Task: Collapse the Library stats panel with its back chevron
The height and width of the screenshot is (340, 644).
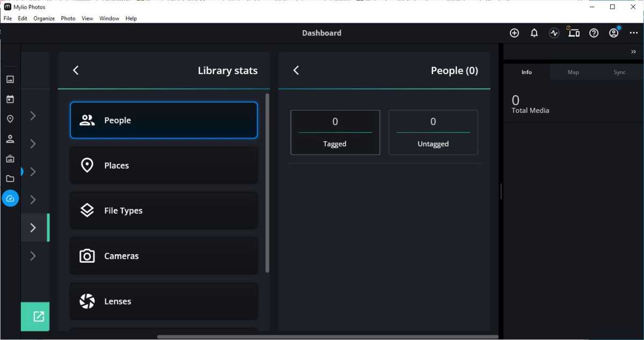Action: coord(76,70)
